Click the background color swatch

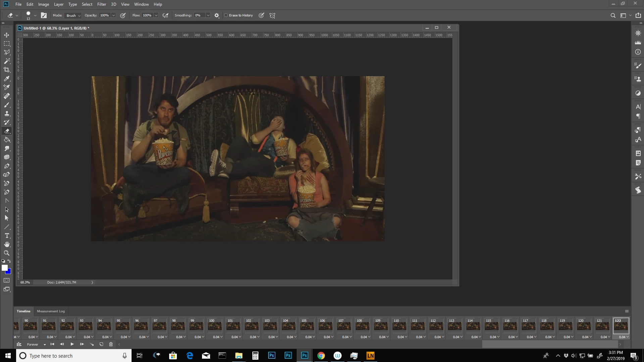click(9, 272)
